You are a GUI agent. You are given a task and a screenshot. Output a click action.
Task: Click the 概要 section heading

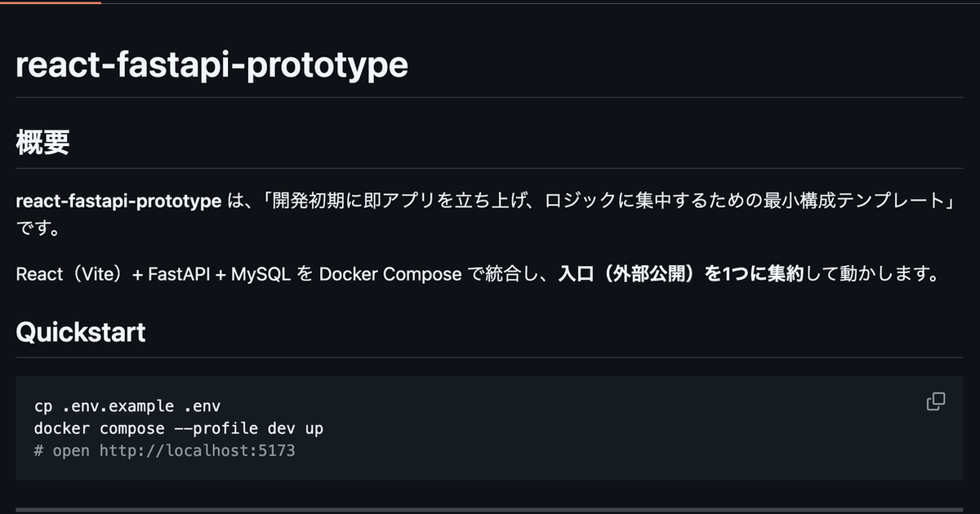click(x=42, y=143)
